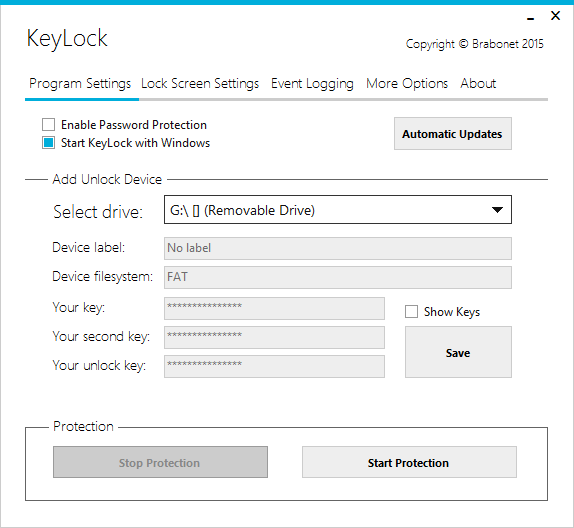Close the KeyLock window

click(x=555, y=16)
